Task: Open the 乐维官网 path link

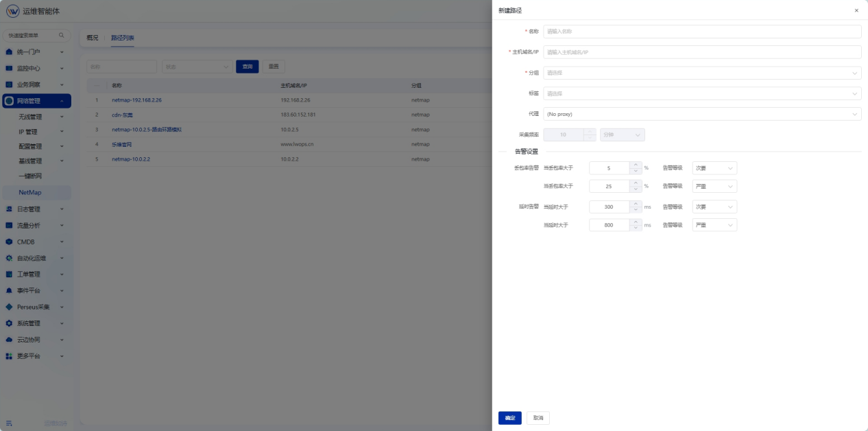Action: tap(121, 144)
